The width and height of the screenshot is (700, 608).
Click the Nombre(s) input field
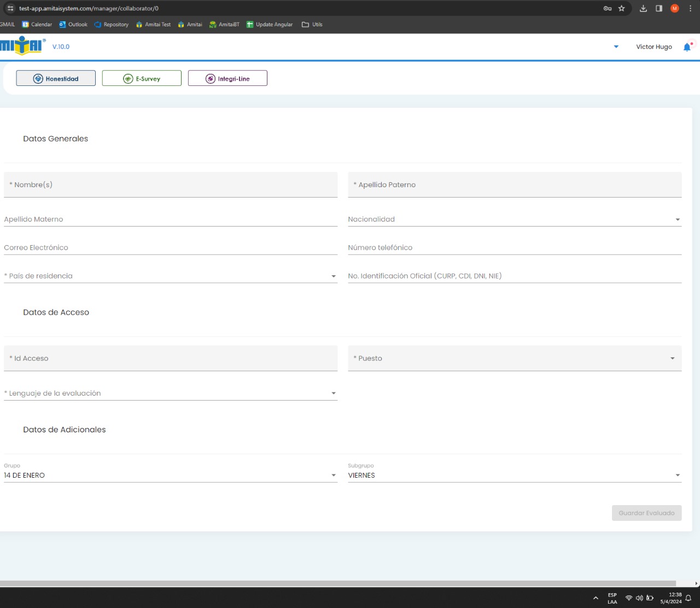pyautogui.click(x=170, y=185)
